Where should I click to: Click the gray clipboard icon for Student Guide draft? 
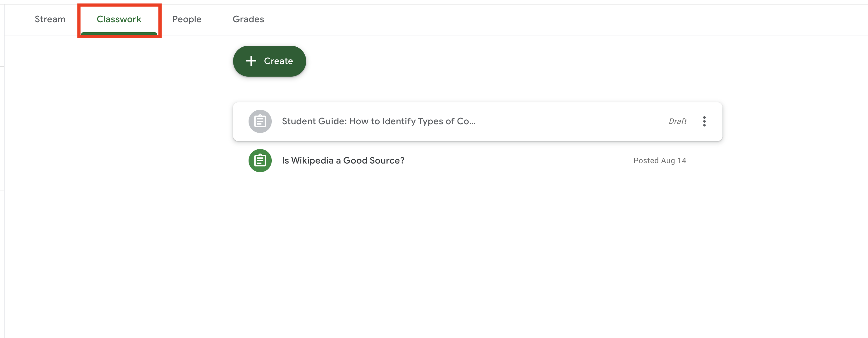tap(260, 121)
